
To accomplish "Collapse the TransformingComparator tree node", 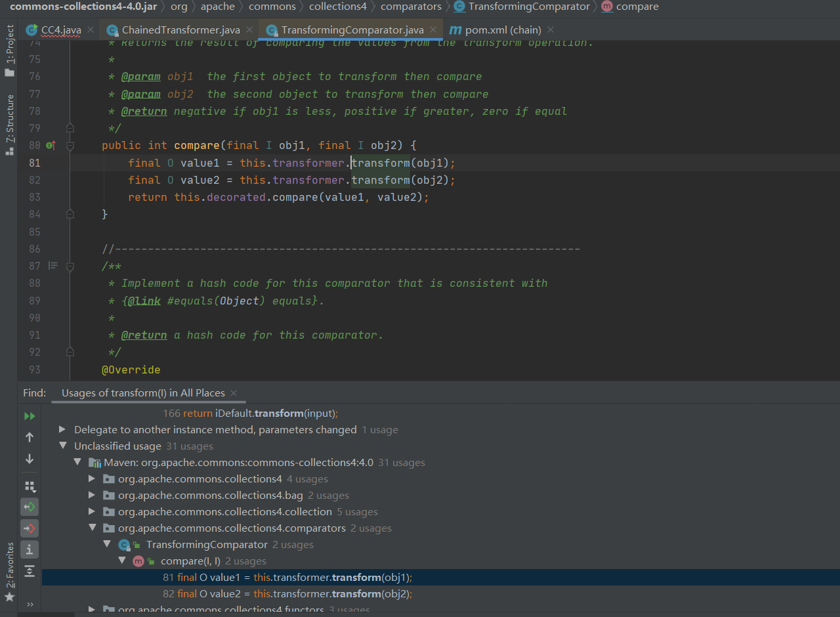I will tap(107, 545).
